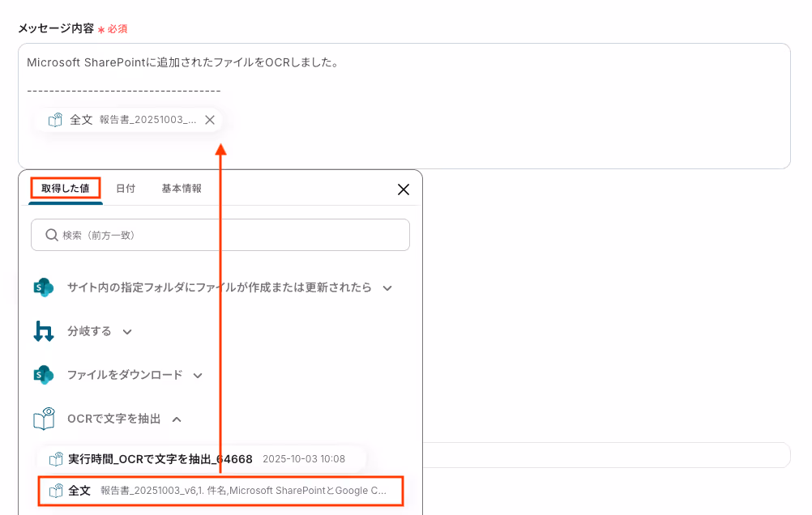
Task: Click the SharePoint icon beside ファイルをダウンロード
Action: (x=44, y=375)
